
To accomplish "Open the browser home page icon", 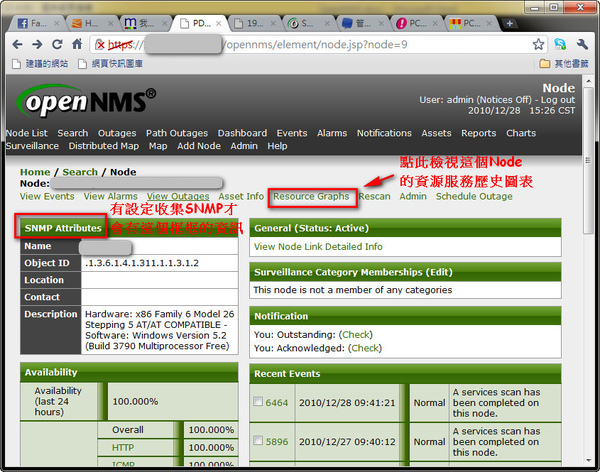I will coord(77,44).
